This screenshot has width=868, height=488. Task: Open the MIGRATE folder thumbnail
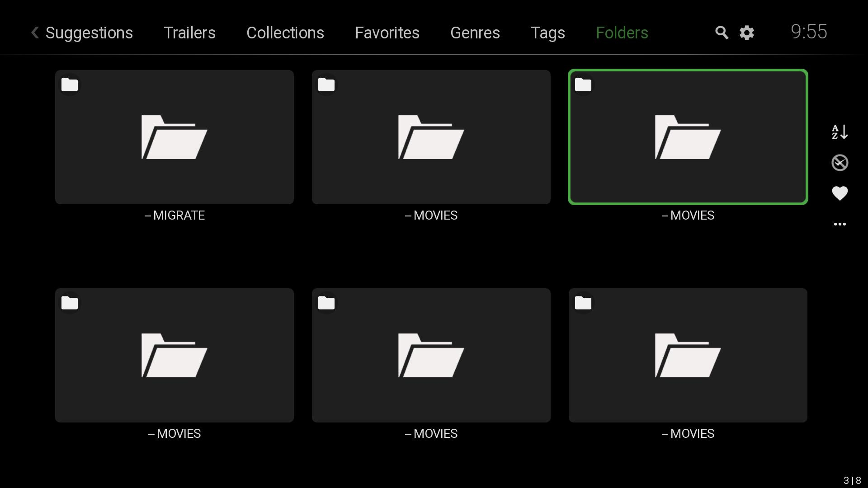[x=175, y=137]
